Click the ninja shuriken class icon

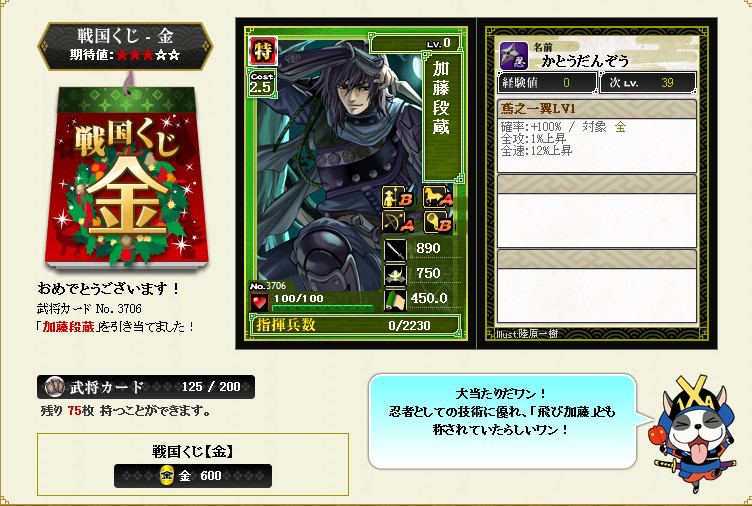pos(514,57)
